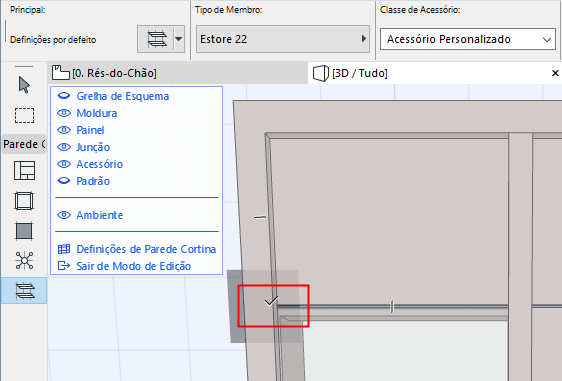Click the checkmark cursor at the frame corner
The width and height of the screenshot is (562, 381).
pyautogui.click(x=271, y=301)
